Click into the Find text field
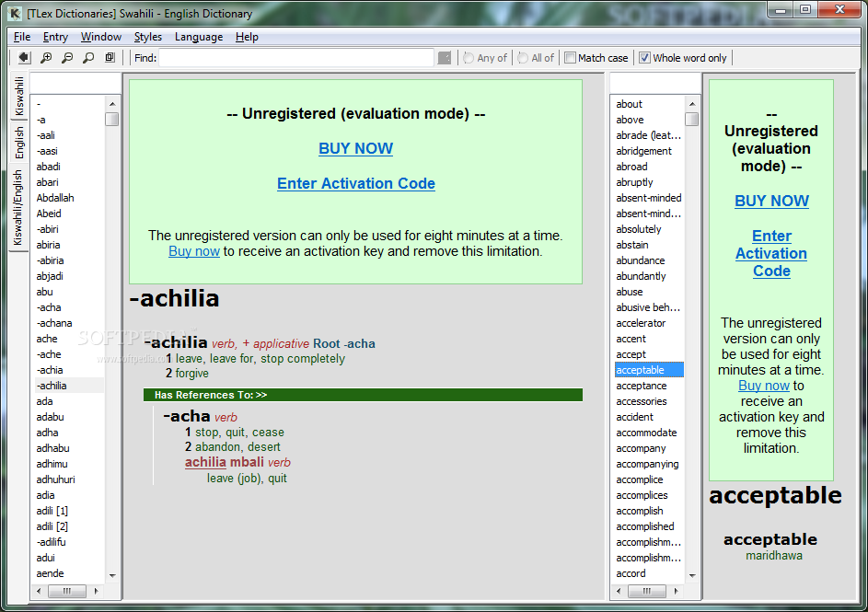This screenshot has width=868, height=612. click(x=296, y=58)
